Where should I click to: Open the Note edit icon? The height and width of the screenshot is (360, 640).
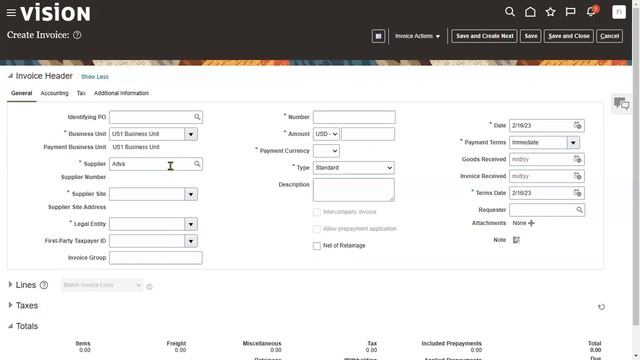point(516,240)
